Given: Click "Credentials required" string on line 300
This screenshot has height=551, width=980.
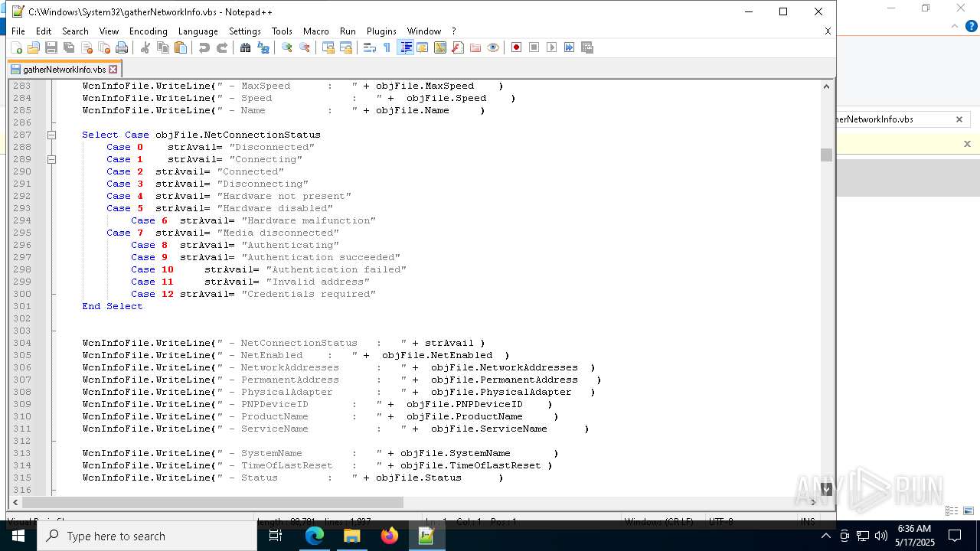Looking at the screenshot, I should pos(309,294).
